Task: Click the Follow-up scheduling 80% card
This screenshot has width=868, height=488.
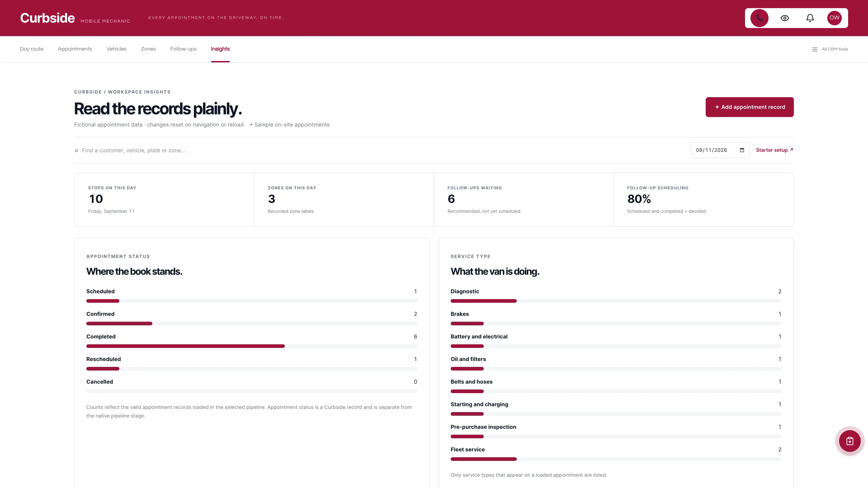Action: [x=703, y=200]
